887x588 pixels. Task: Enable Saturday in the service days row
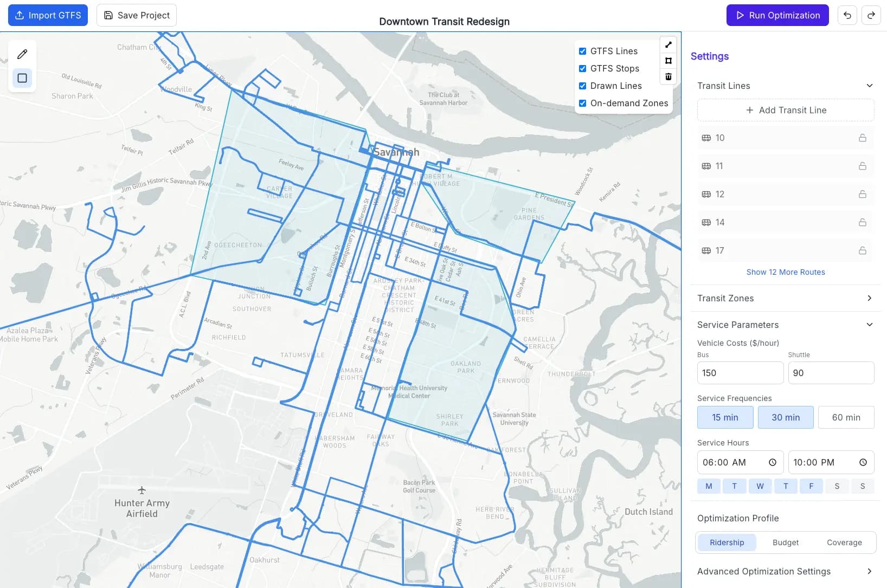(x=837, y=486)
